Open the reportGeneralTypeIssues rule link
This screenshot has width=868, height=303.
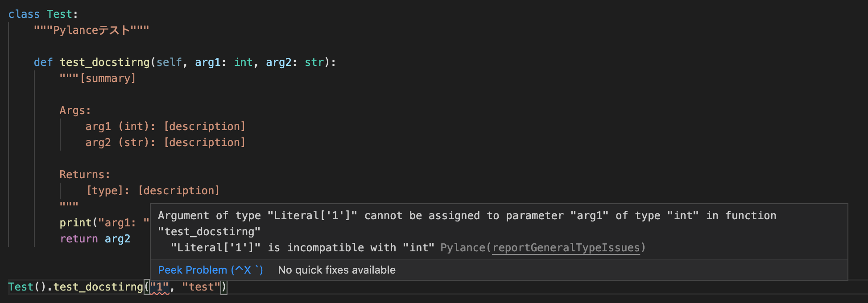(x=566, y=248)
